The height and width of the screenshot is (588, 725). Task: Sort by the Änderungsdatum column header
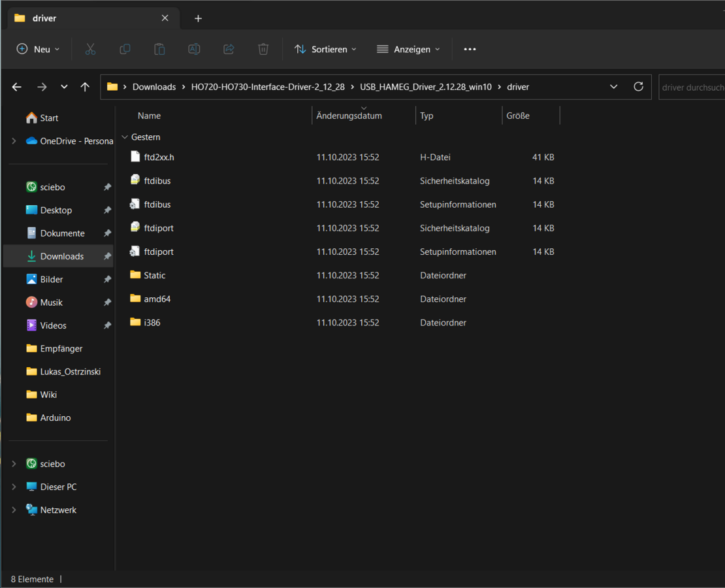pyautogui.click(x=349, y=116)
